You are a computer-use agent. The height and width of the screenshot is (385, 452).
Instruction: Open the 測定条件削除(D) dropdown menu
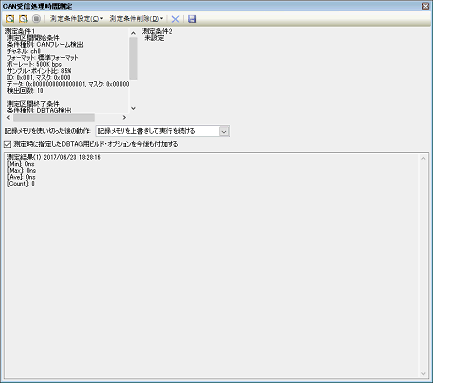coord(136,19)
